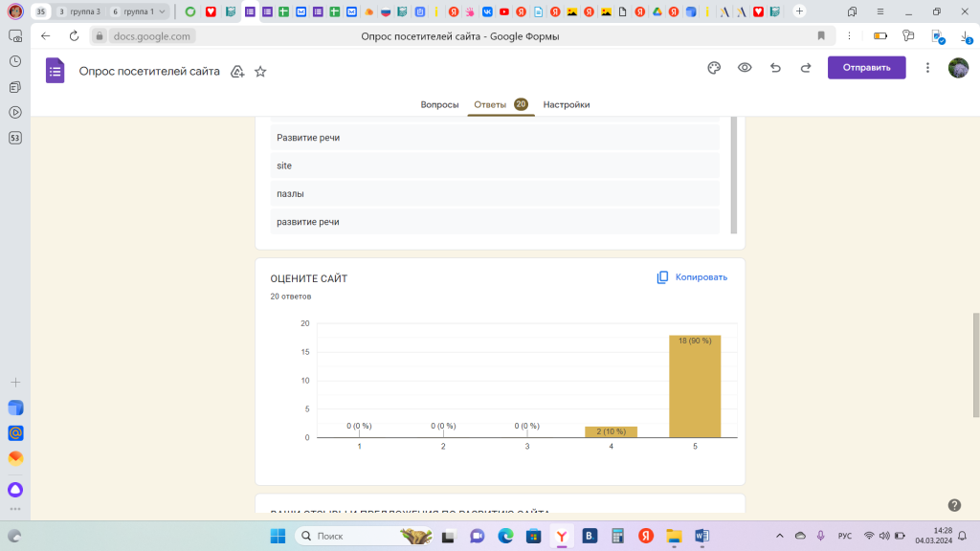Click Копировать to copy the chart
Viewport: 980px width, 551px height.
(x=692, y=277)
